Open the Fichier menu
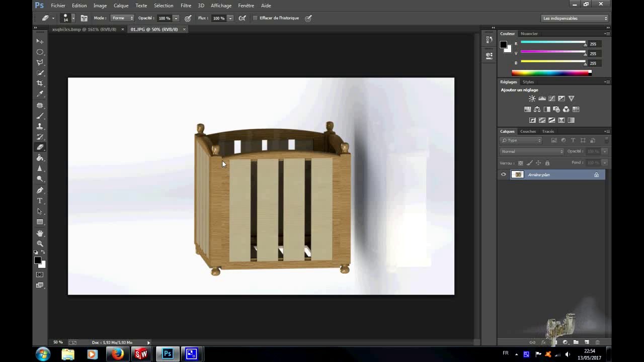 [58, 6]
